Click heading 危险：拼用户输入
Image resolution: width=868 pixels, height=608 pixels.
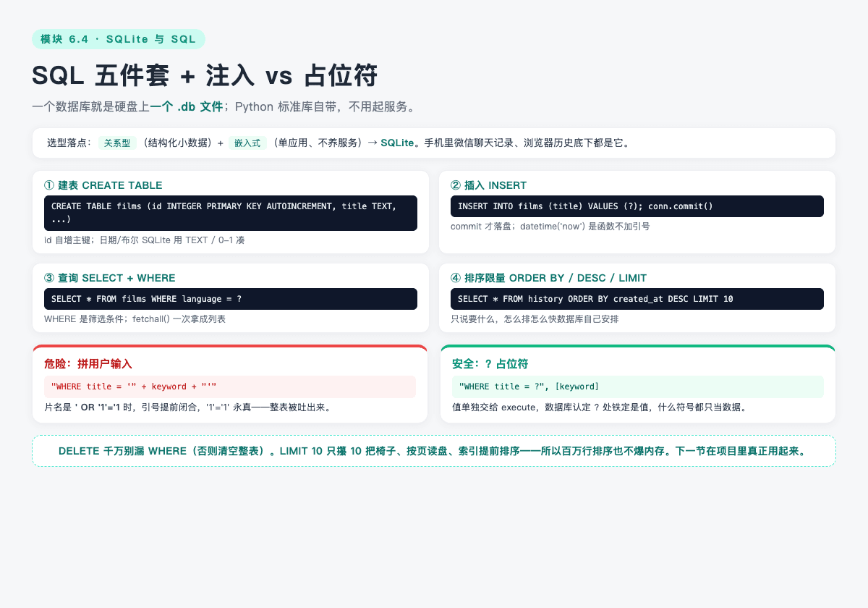88,363
